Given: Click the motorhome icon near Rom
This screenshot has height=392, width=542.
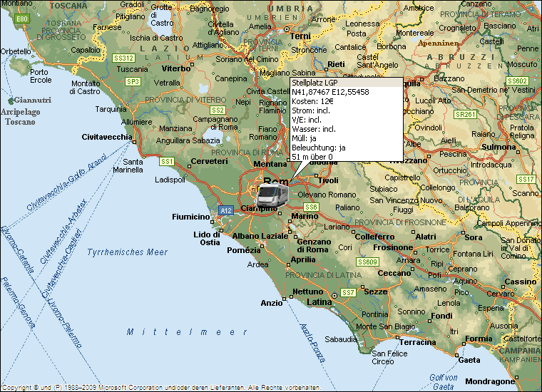Looking at the screenshot, I should (272, 193).
